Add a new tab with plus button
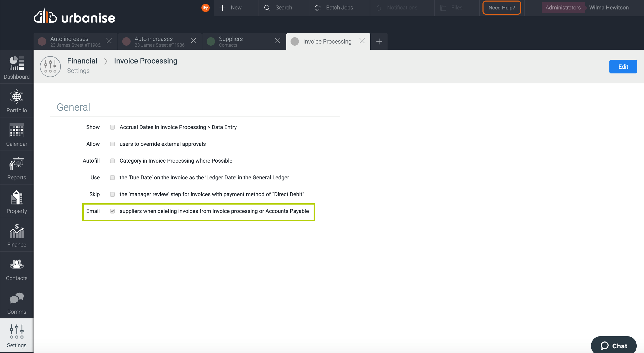Screen dimensions: 644x353 click(x=379, y=41)
